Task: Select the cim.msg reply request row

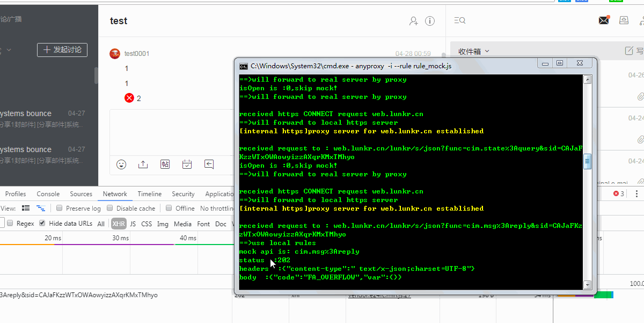Action: coord(78,295)
